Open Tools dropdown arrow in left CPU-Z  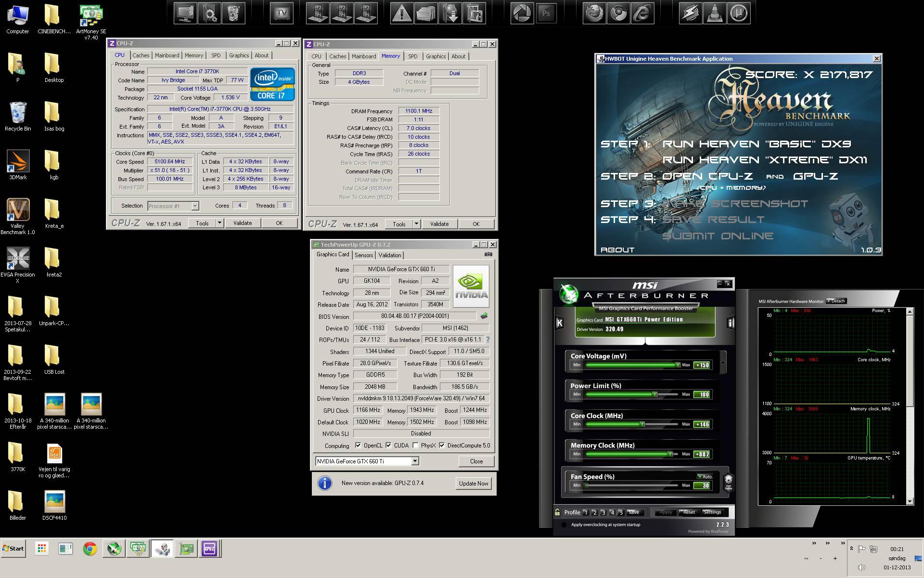219,223
